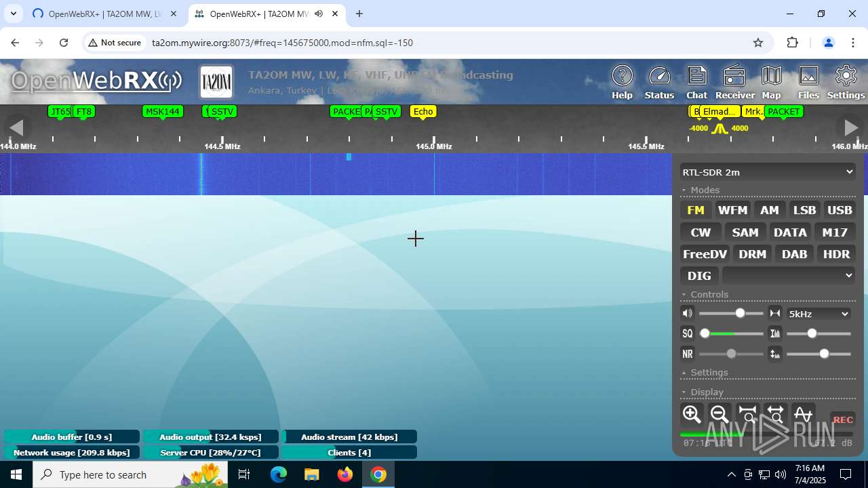
Task: Open the Chat panel
Action: [696, 82]
